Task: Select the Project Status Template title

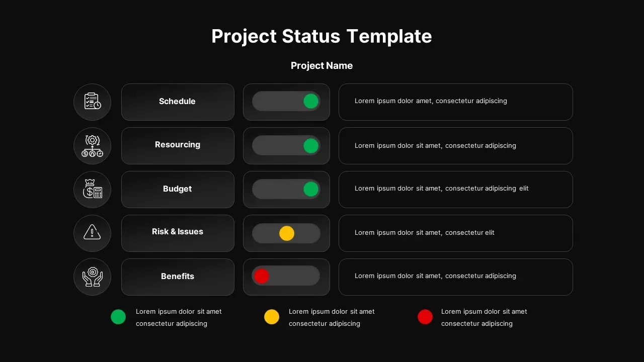Action: [321, 36]
